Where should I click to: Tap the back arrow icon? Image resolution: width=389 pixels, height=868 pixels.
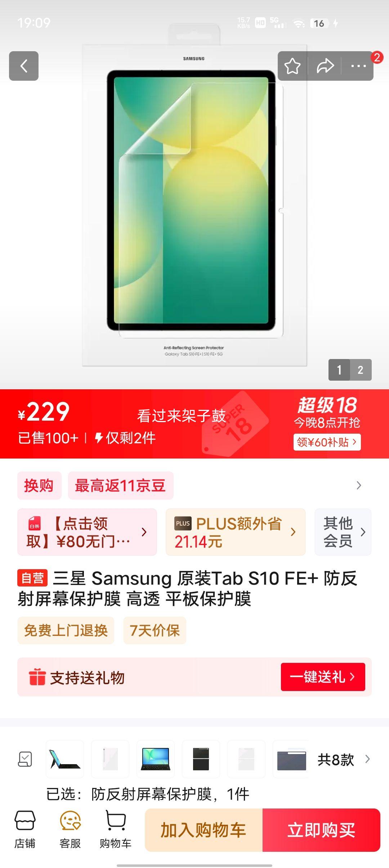(x=24, y=66)
